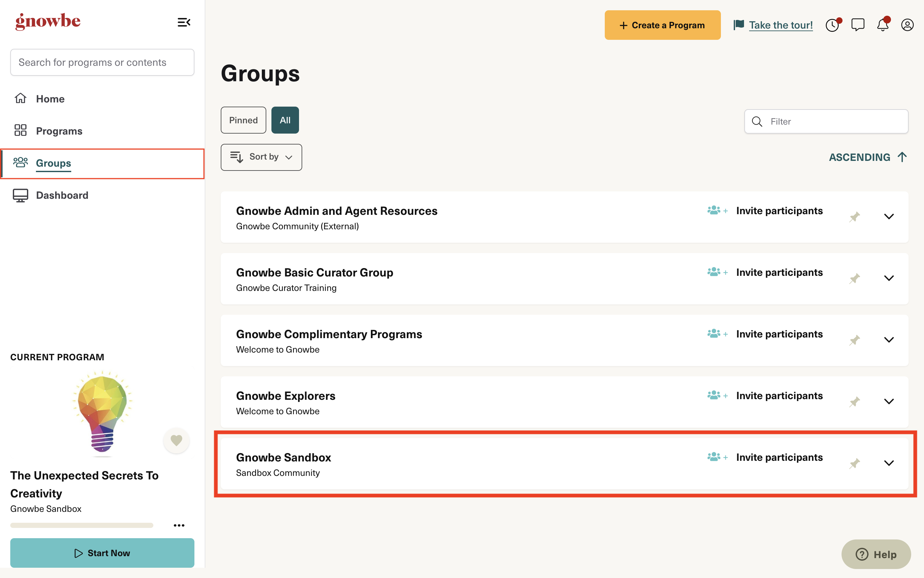
Task: Click the Programs grid icon
Action: pos(21,130)
